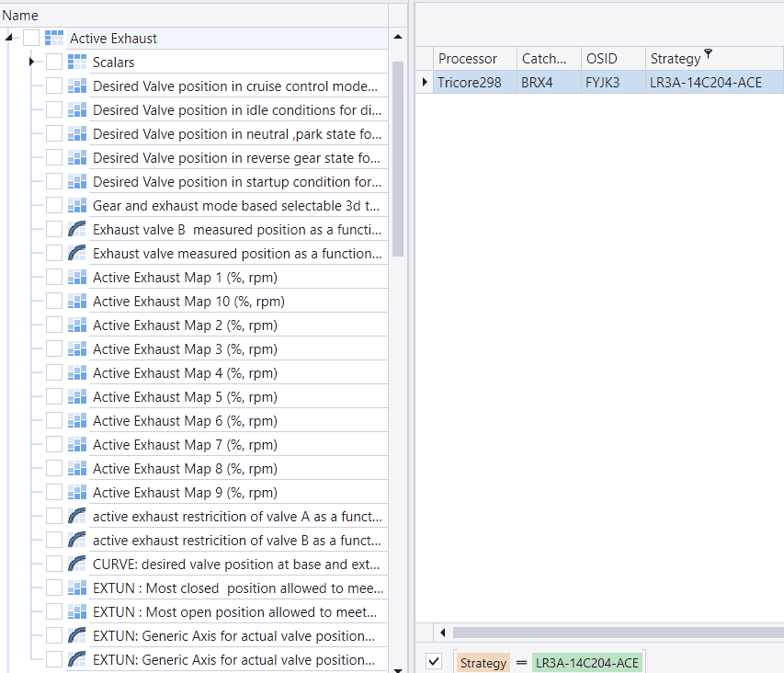
Task: Sort by the OSID column header
Action: [613, 59]
